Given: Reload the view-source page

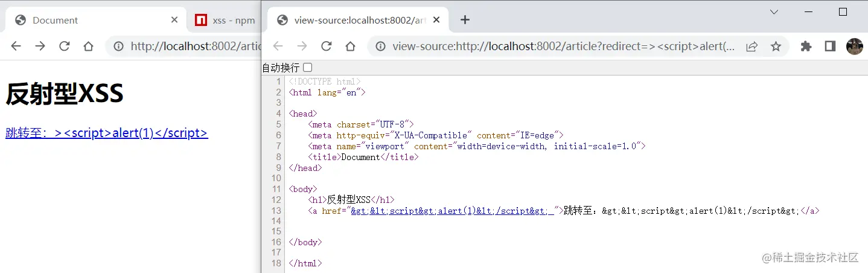Looking at the screenshot, I should click(326, 46).
